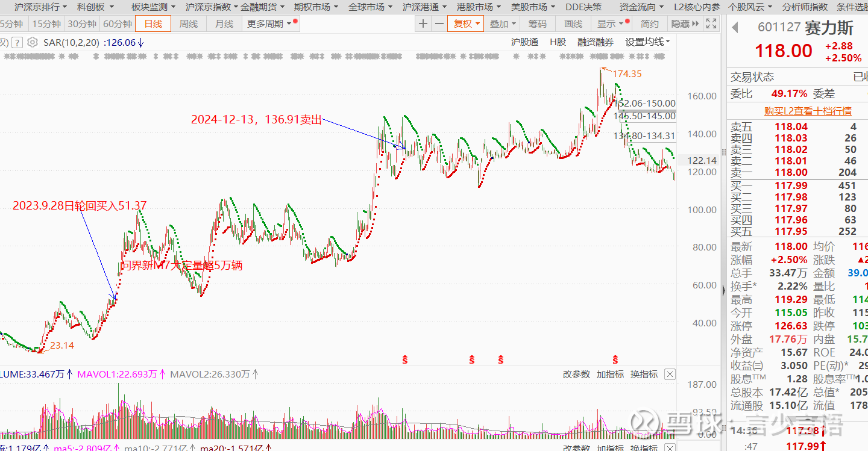
Task: Switch to 周线 weekly chart
Action: coord(189,23)
